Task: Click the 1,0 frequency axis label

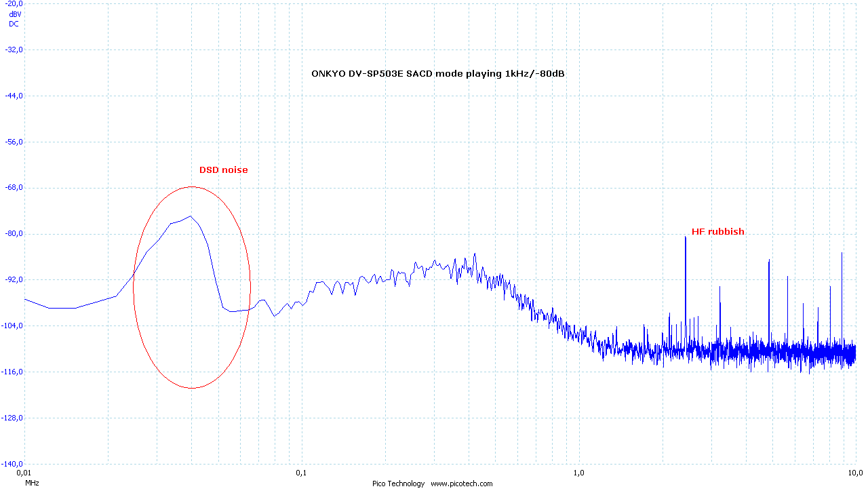Action: [578, 472]
